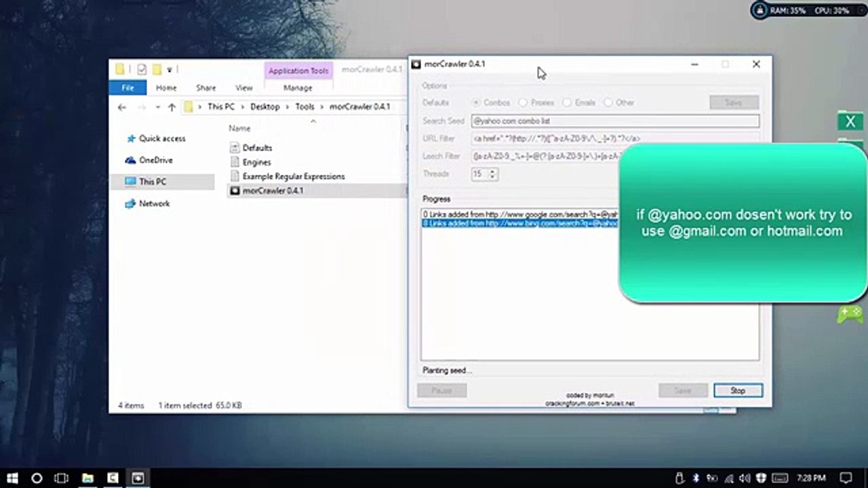The image size is (868, 488).
Task: Switch to the View ribbon tab
Action: (244, 87)
